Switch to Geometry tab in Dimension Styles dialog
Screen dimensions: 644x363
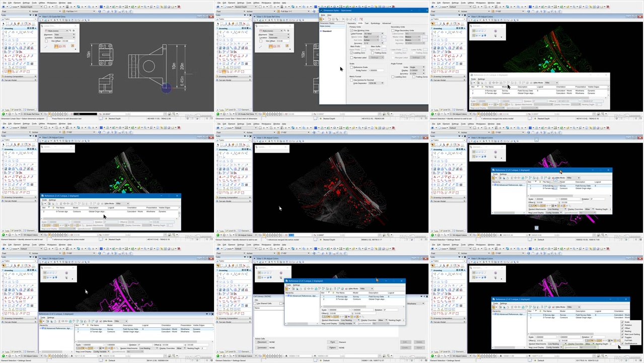[351, 23]
